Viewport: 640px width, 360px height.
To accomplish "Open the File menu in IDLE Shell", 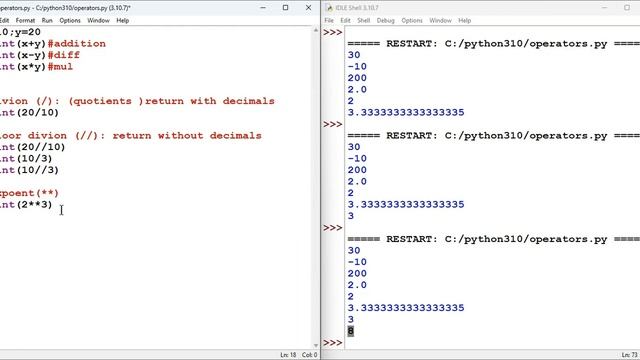I will pos(329,20).
